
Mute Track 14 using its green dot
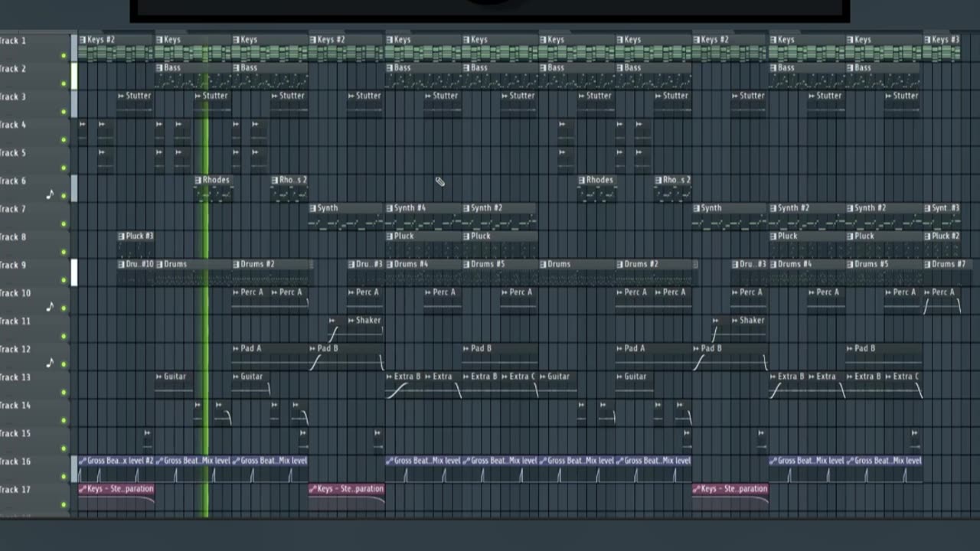(x=64, y=420)
